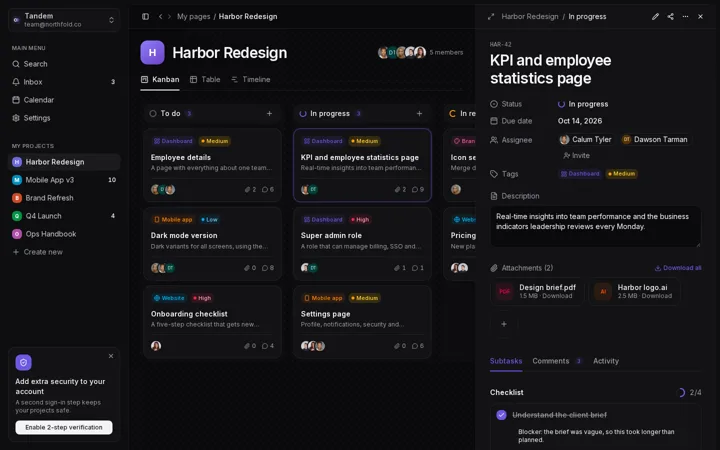Switch to the Table view tab
Viewport: 720px width, 450px height.
205,79
